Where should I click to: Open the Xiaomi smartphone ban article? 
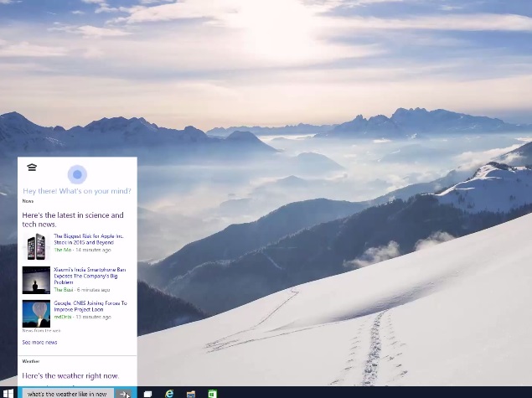coord(90,276)
